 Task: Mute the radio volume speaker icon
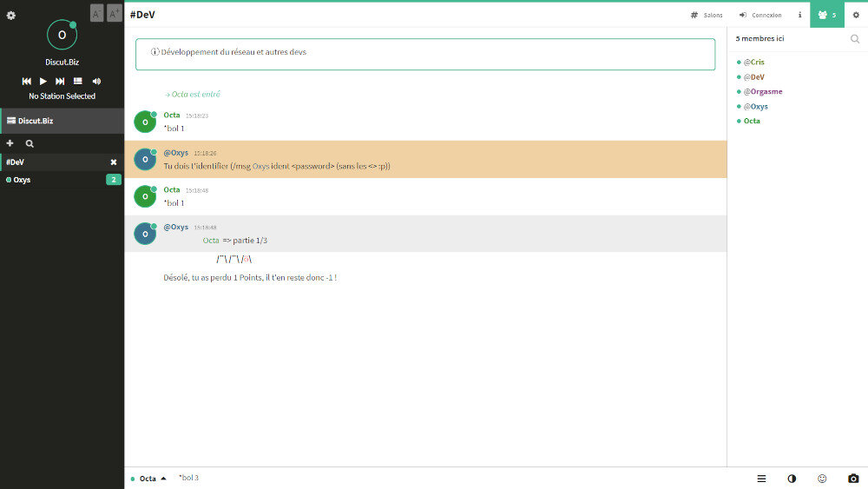pyautogui.click(x=96, y=81)
